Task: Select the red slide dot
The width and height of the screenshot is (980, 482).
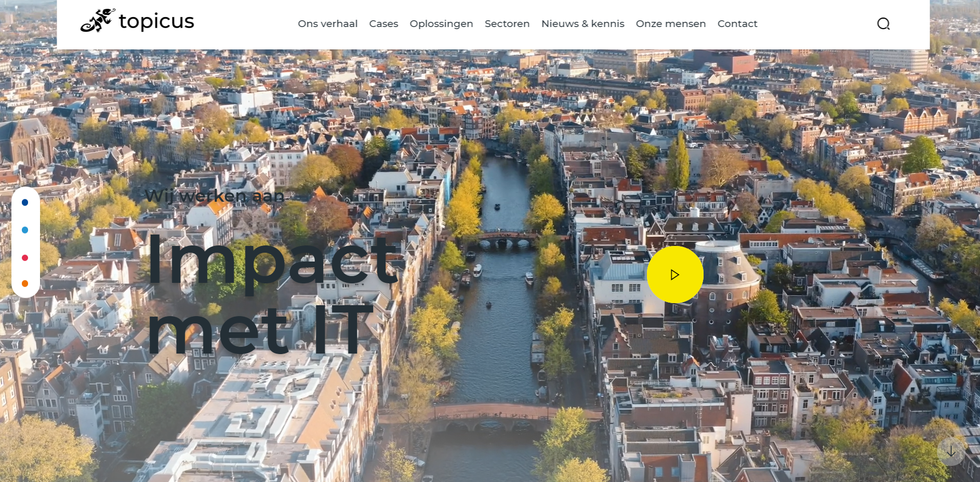Action: point(25,258)
